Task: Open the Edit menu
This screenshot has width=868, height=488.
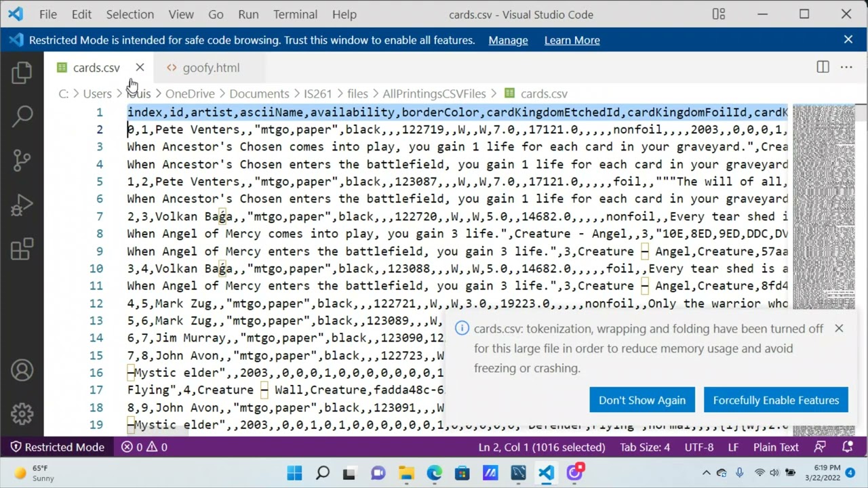Action: pyautogui.click(x=81, y=14)
